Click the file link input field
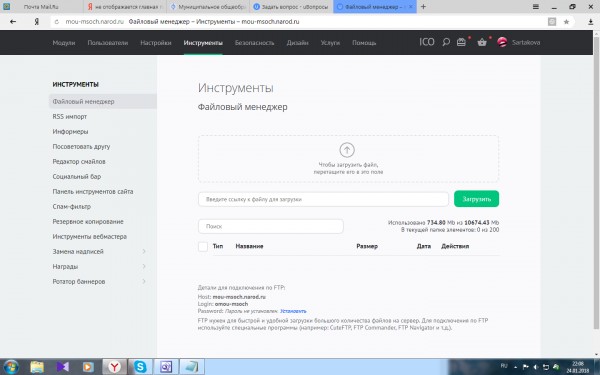Screen dimensions: 600x375 323,199
